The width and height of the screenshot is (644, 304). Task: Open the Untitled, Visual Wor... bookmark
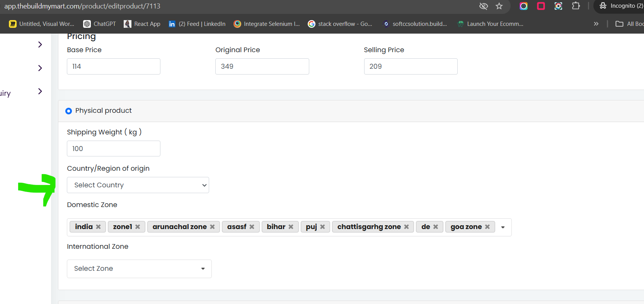(42, 24)
